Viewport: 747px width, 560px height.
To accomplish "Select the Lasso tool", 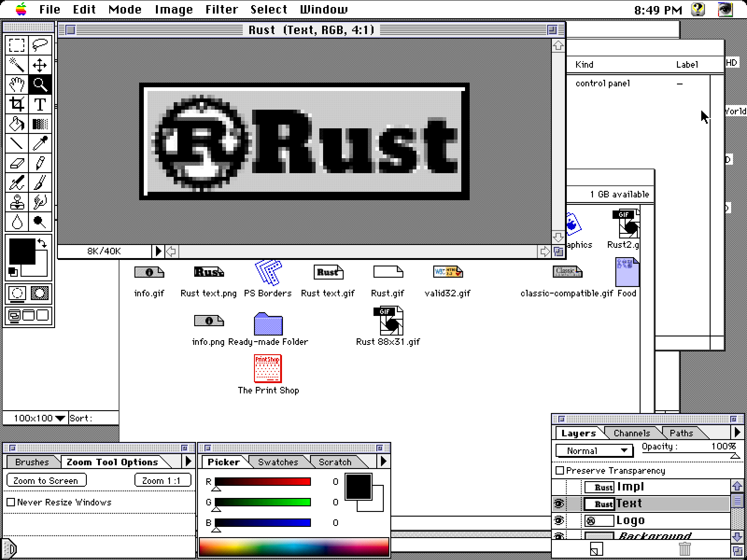I will pyautogui.click(x=40, y=45).
